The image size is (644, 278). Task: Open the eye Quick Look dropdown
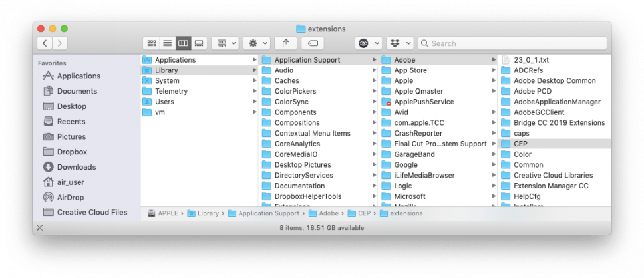(369, 43)
